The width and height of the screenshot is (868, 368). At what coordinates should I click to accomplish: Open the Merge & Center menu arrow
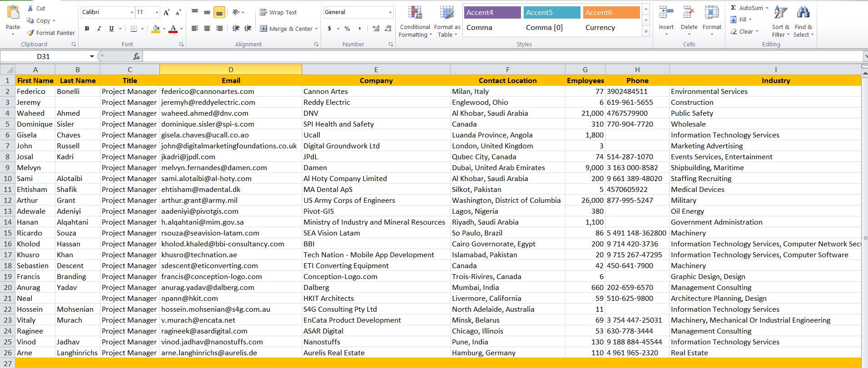(317, 29)
